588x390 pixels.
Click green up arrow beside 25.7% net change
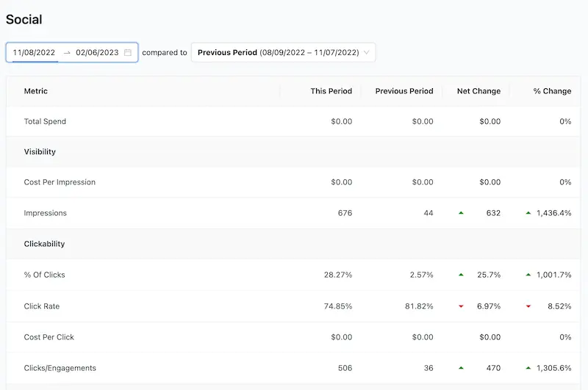click(x=461, y=275)
